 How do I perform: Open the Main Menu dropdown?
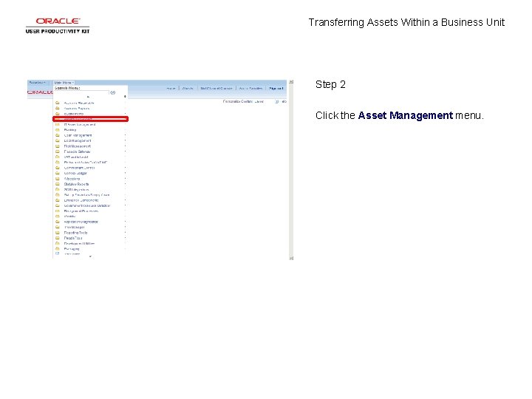[64, 83]
